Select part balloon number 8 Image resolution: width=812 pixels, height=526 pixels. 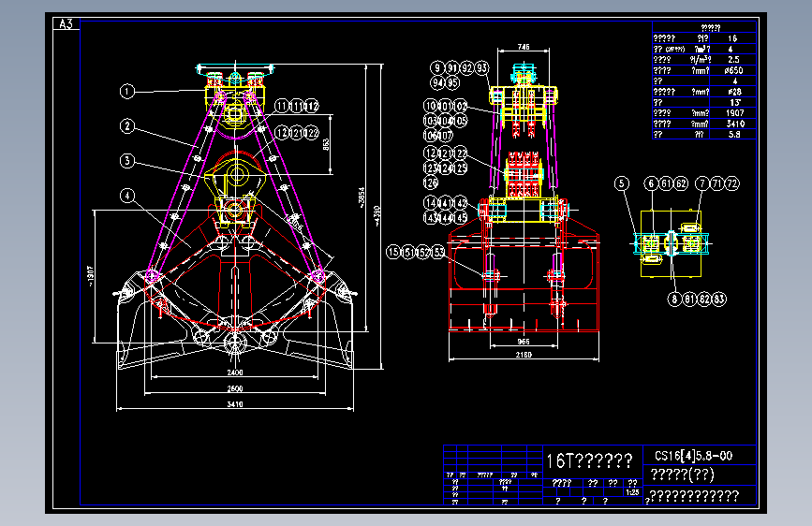coord(674,300)
